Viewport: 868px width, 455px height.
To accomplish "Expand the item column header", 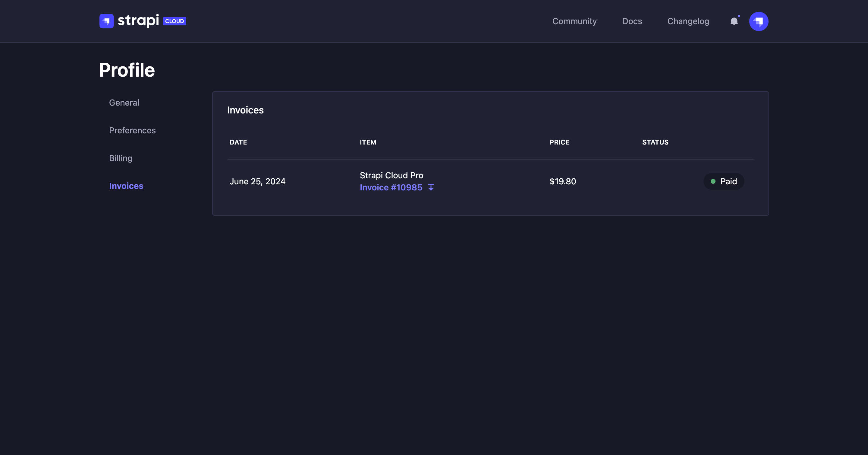I will point(368,142).
